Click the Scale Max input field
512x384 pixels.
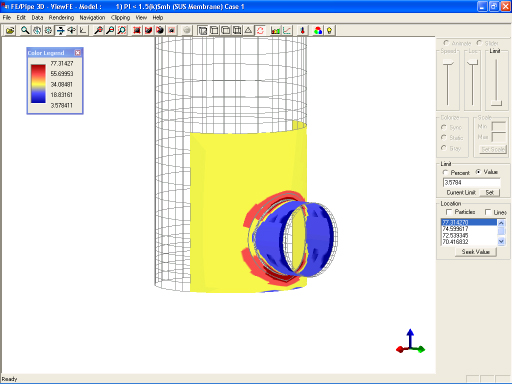pyautogui.click(x=498, y=137)
